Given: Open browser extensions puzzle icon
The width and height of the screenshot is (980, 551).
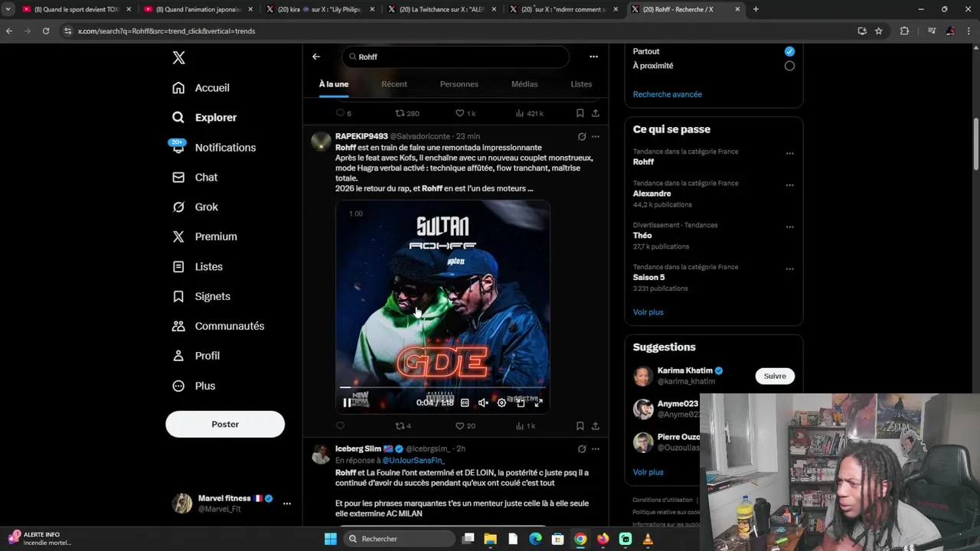Looking at the screenshot, I should tap(904, 31).
